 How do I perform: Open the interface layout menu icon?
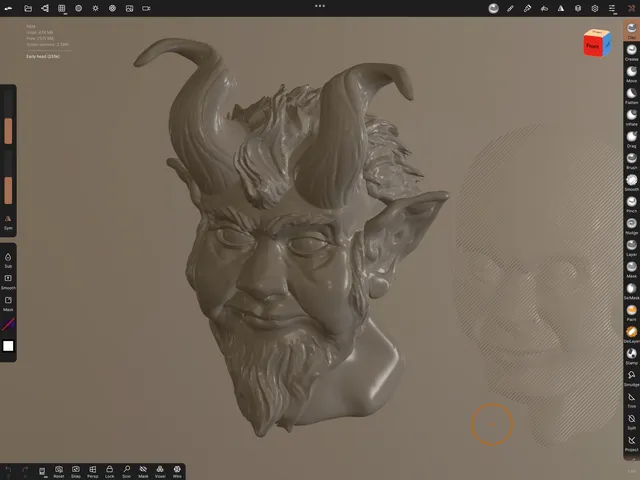(x=611, y=8)
